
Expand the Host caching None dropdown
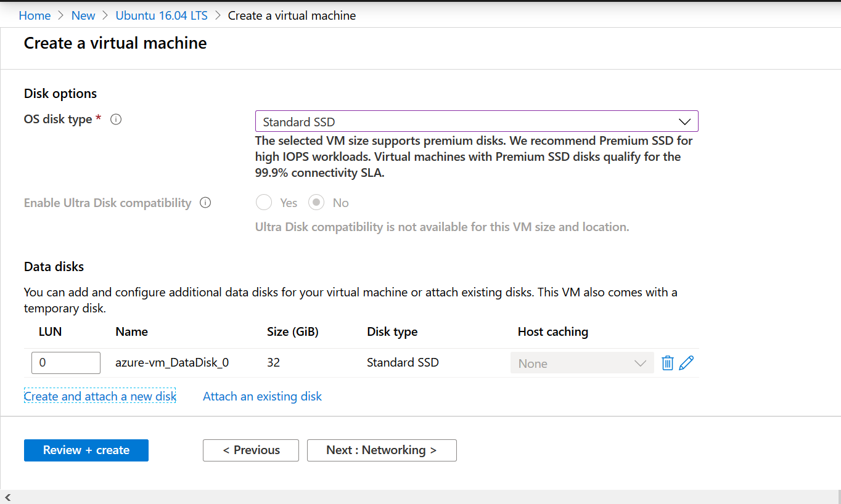coord(582,363)
